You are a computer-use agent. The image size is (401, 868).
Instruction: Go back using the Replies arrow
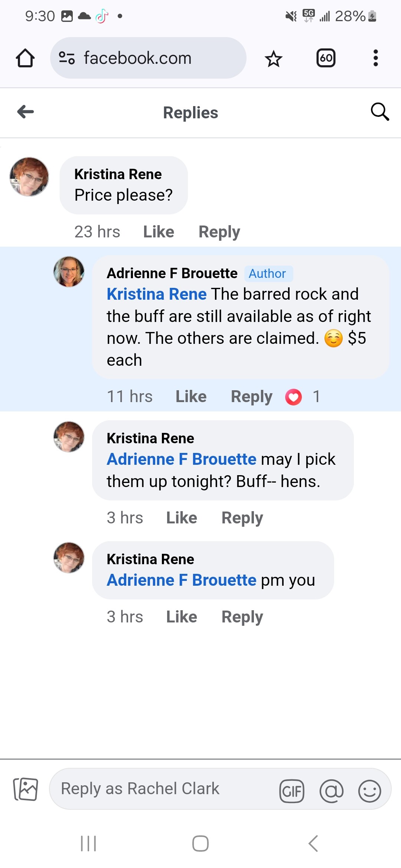[x=26, y=112]
